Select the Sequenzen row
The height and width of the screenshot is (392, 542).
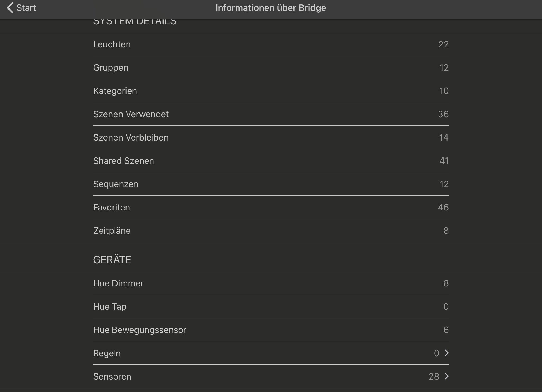[270, 184]
